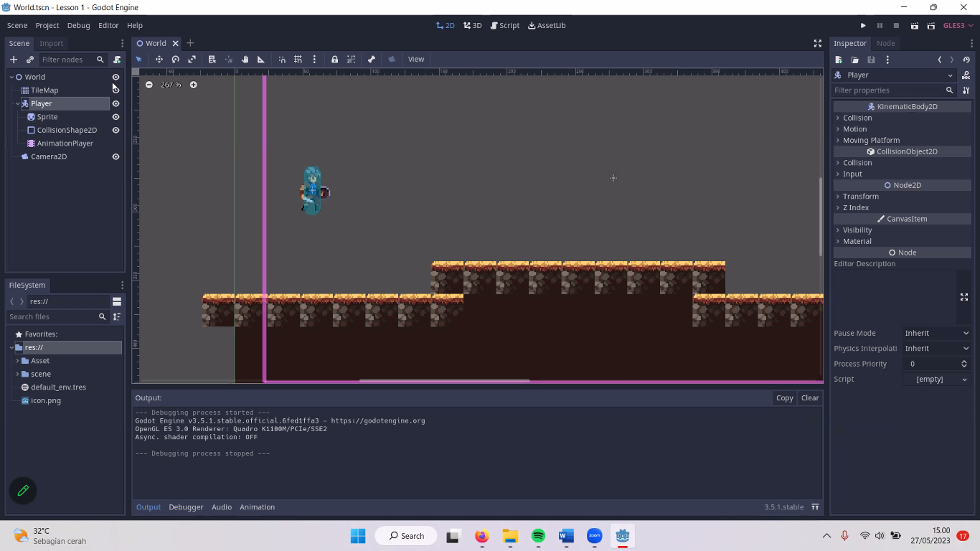Open the Debug menu
The image size is (980, 551).
click(x=78, y=25)
